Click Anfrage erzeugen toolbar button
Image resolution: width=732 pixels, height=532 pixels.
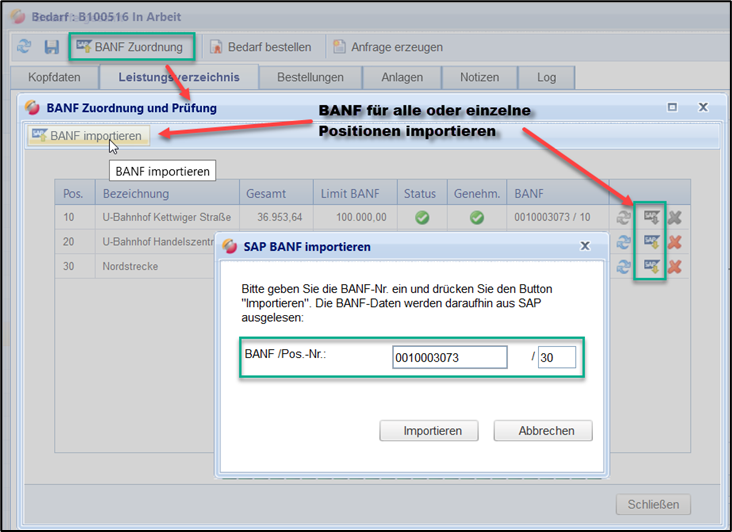point(388,47)
